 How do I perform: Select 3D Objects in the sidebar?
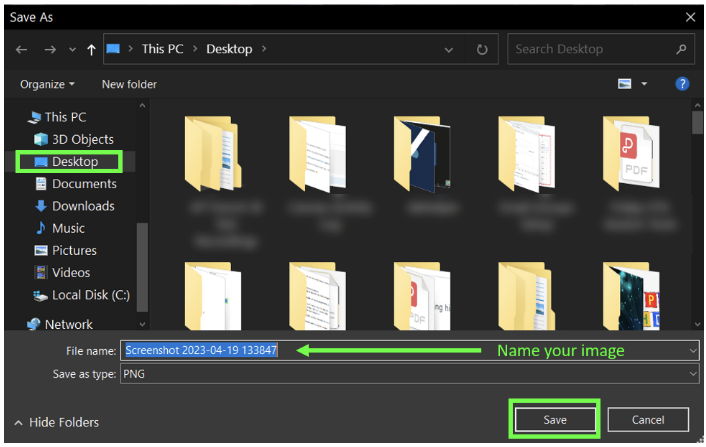(82, 139)
